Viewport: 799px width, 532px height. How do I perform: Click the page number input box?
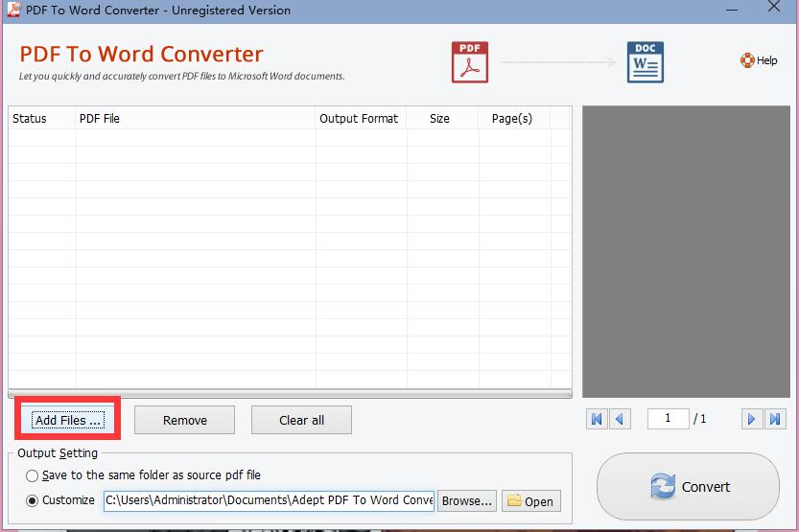(668, 418)
